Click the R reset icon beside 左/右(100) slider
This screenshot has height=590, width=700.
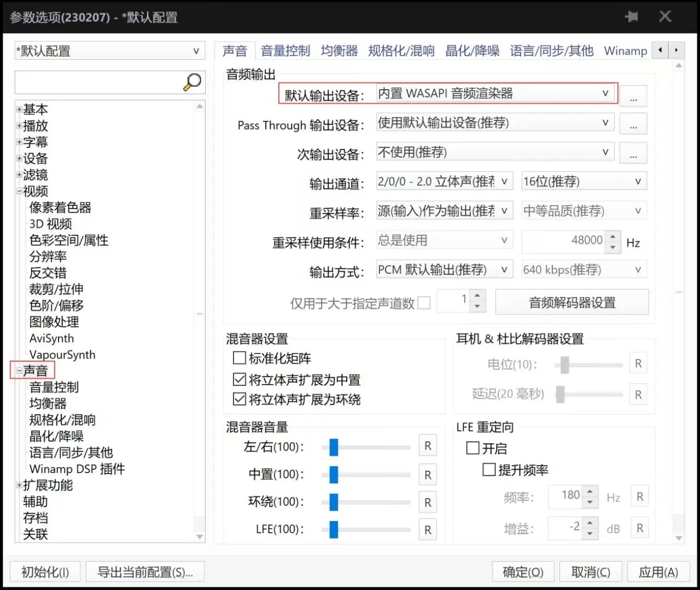[x=427, y=446]
